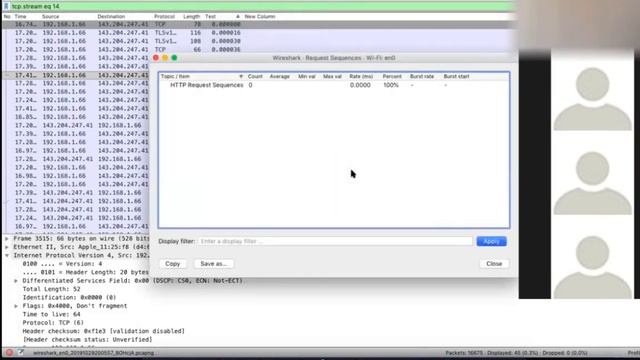Minimize the dialog with the yellow button

[x=165, y=58]
